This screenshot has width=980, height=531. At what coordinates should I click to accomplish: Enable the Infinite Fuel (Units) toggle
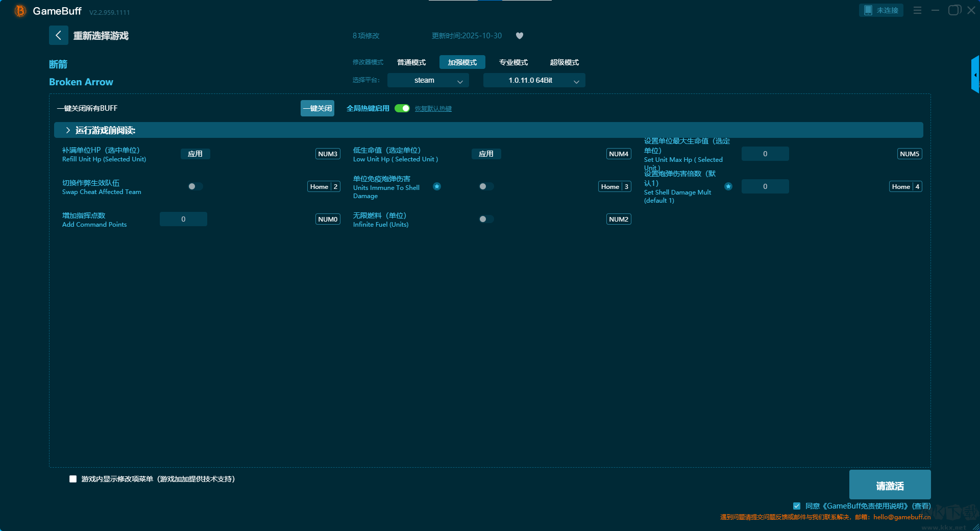pos(486,219)
